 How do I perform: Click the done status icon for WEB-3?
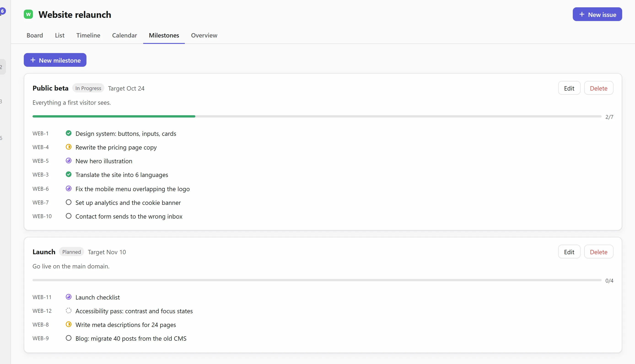point(69,174)
